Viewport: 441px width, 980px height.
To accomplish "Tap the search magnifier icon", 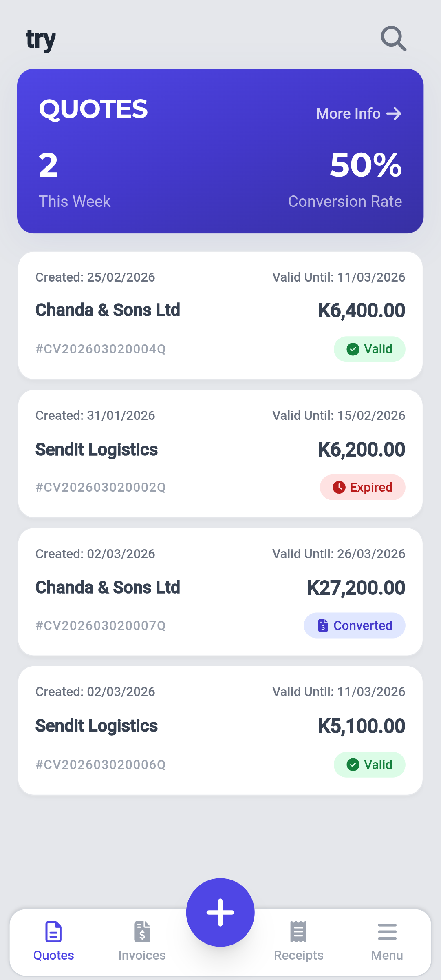I will (393, 39).
